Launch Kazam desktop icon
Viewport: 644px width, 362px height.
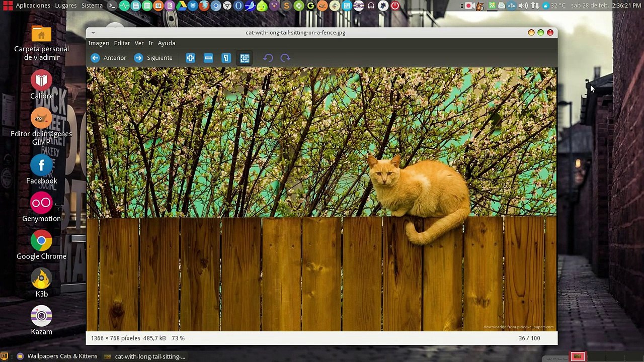coord(41,321)
